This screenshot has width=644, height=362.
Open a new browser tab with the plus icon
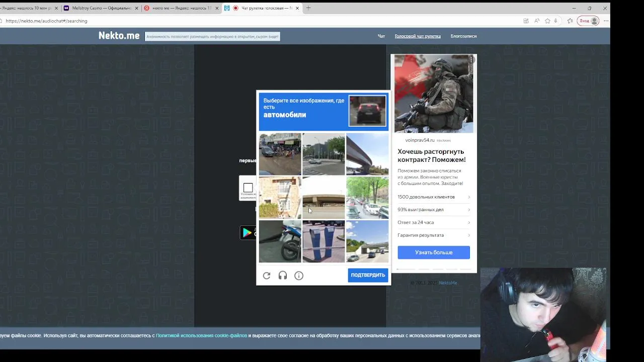click(308, 8)
